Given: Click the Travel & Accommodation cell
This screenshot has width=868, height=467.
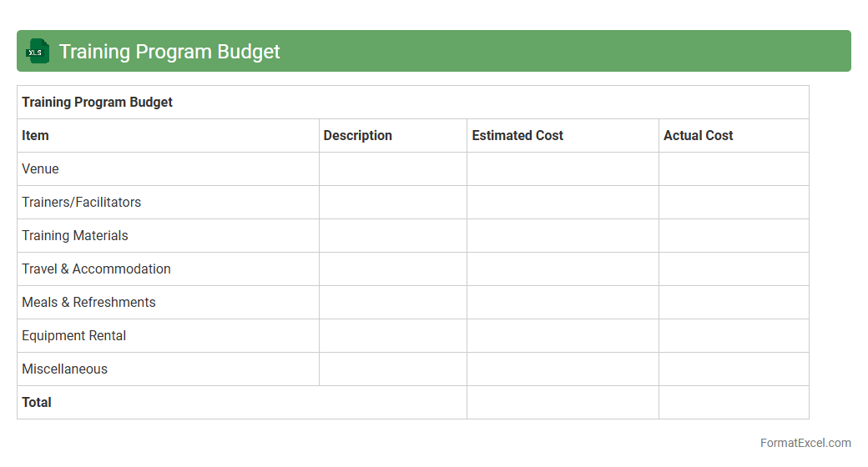Looking at the screenshot, I should 96,269.
